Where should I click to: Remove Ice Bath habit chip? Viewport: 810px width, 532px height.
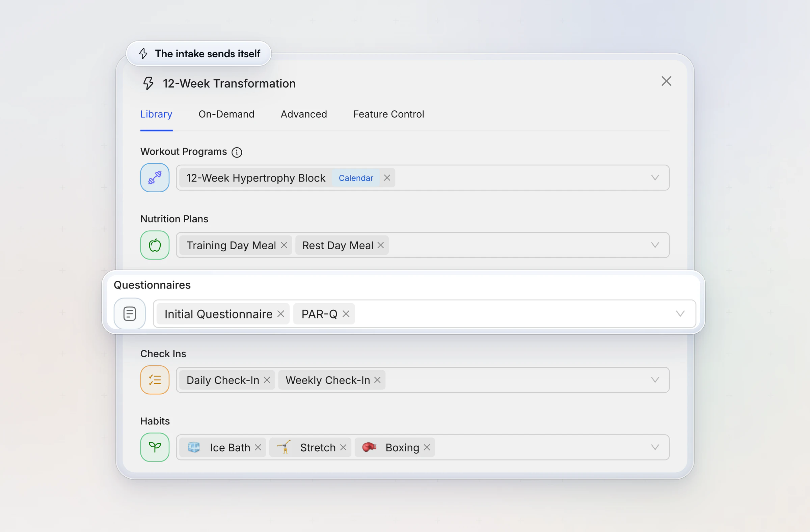[258, 447]
